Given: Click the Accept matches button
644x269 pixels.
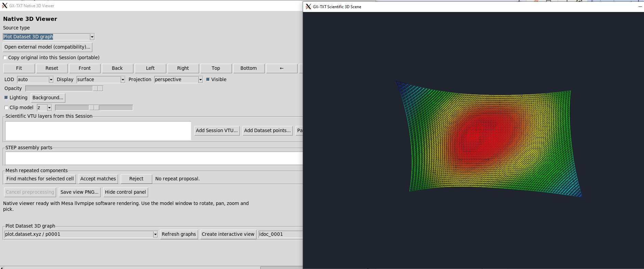Looking at the screenshot, I should click(x=98, y=179).
